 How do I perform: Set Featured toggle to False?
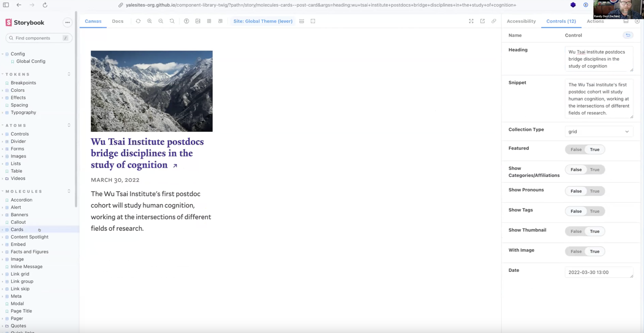coord(576,150)
